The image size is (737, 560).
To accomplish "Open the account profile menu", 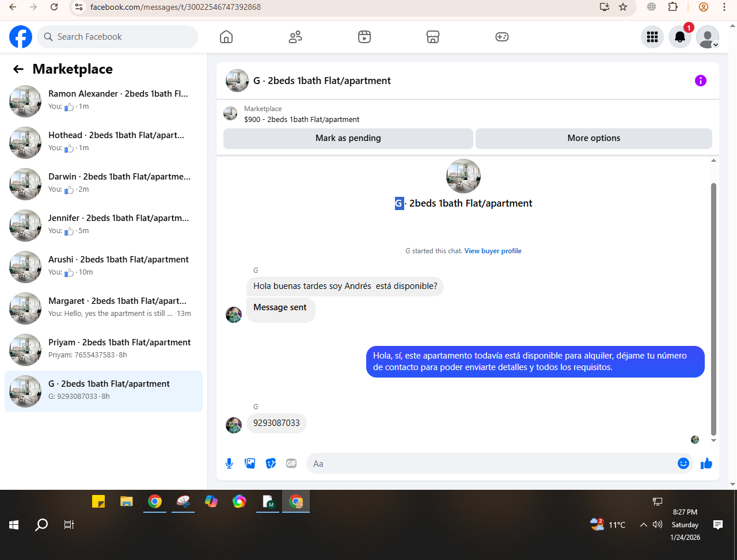I will (708, 37).
